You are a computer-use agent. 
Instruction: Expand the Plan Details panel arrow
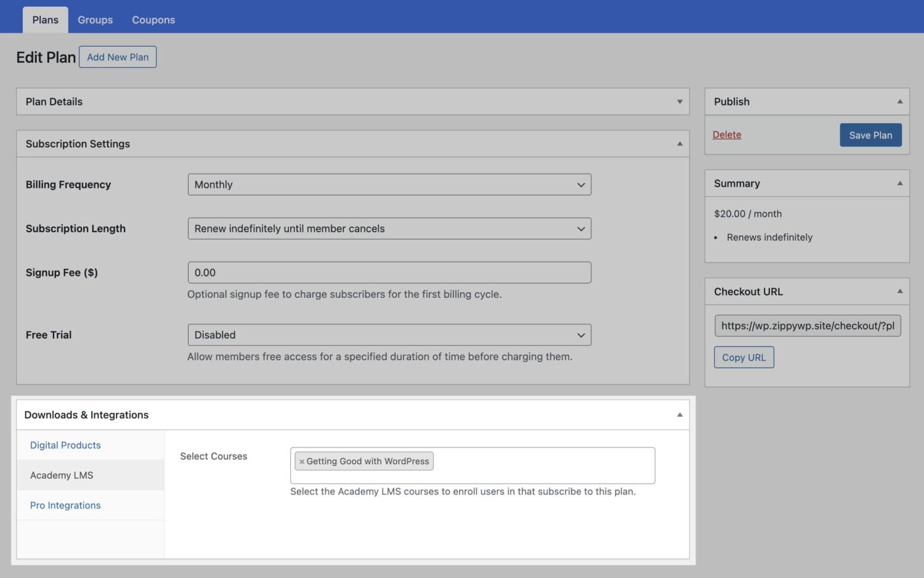coord(679,102)
